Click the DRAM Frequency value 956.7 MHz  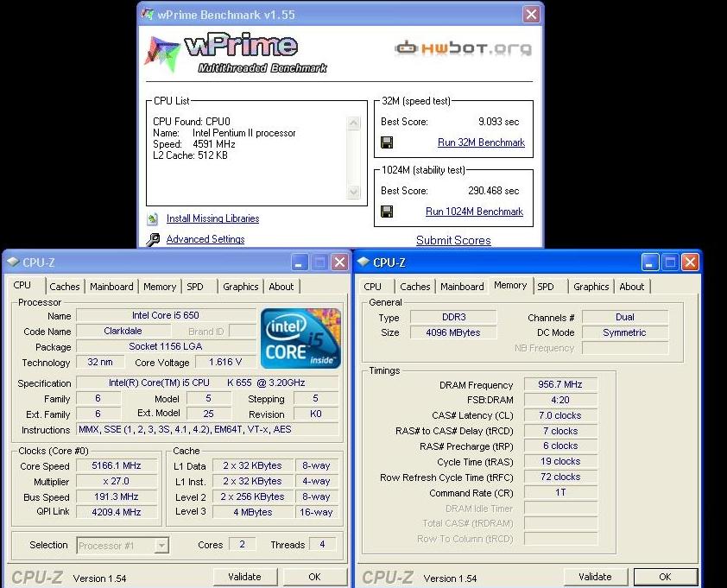(x=560, y=384)
